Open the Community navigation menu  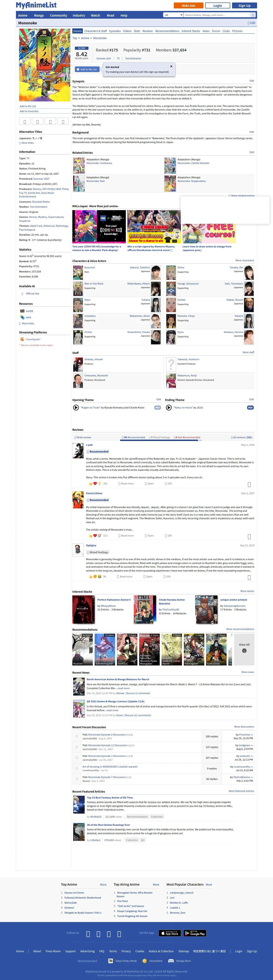click(58, 16)
